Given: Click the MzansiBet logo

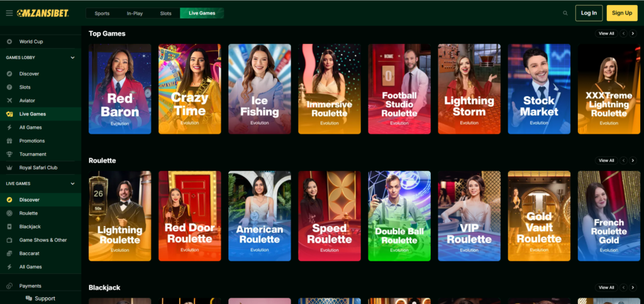Looking at the screenshot, I should 43,13.
